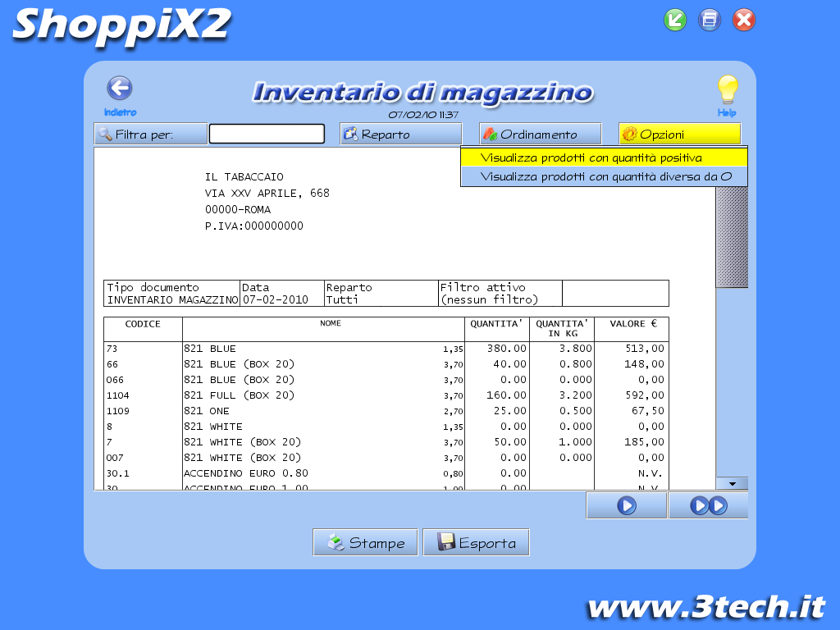Click the Filtra per magnifier button
Image resolution: width=840 pixels, height=630 pixels.
point(150,134)
